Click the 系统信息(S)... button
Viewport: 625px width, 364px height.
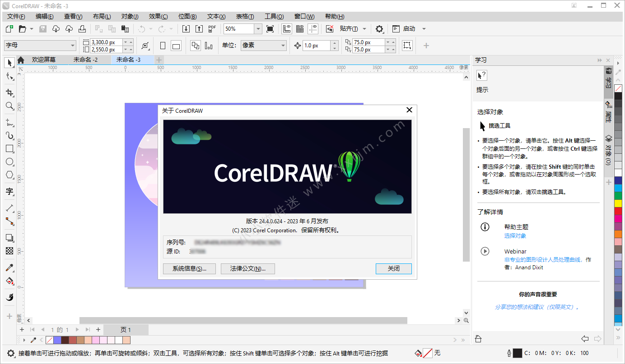coord(189,269)
